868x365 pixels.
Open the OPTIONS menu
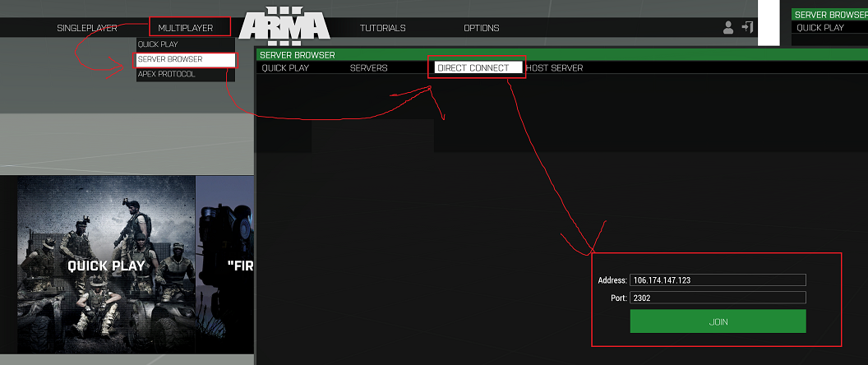(482, 28)
